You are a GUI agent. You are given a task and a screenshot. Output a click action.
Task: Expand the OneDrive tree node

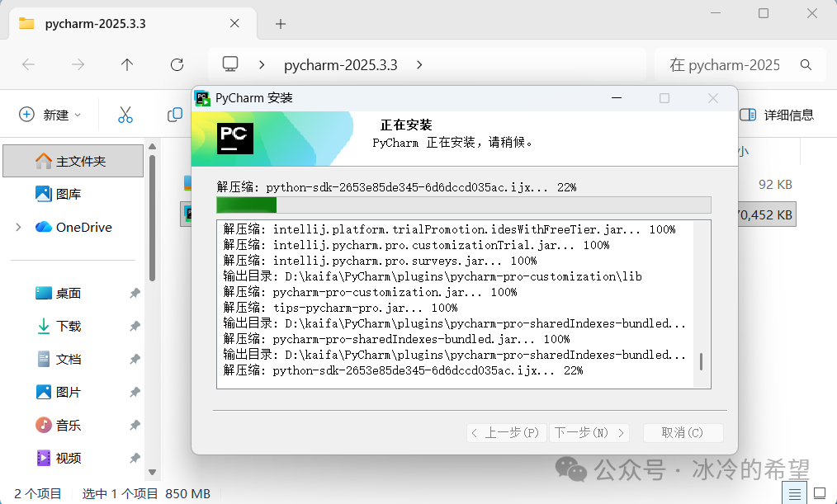click(x=19, y=227)
